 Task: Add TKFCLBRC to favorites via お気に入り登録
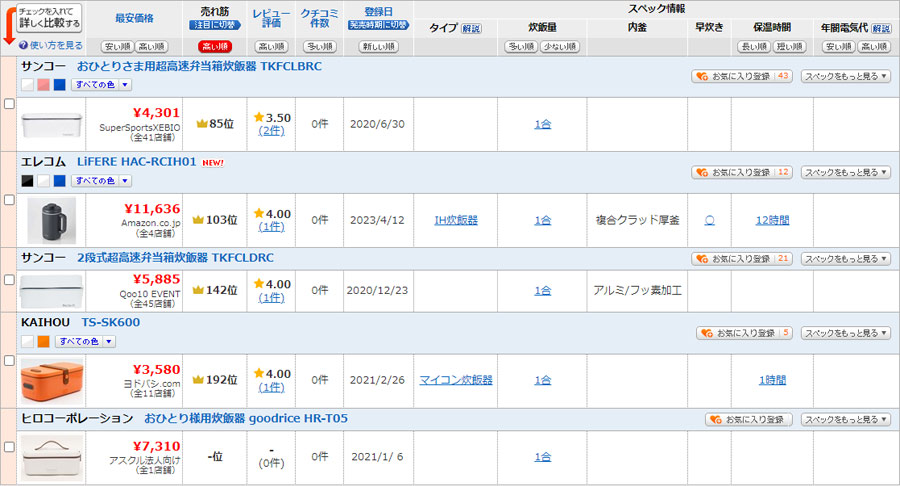tap(742, 76)
